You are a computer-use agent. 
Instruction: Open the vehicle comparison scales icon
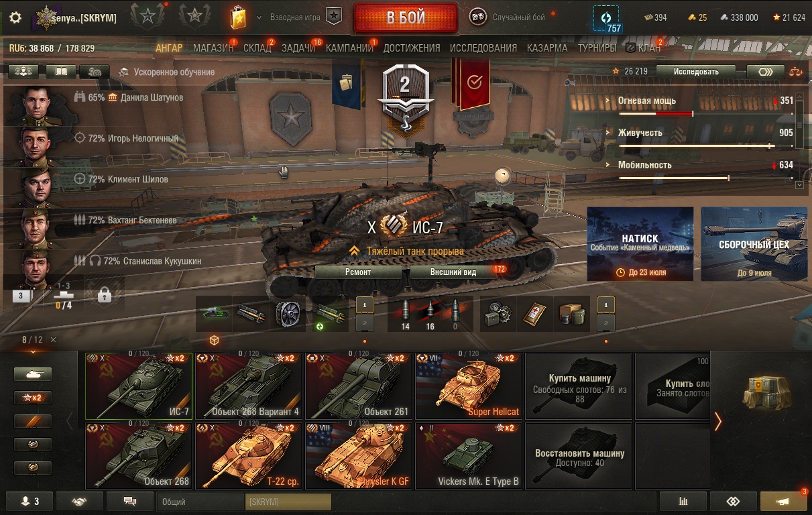click(796, 72)
